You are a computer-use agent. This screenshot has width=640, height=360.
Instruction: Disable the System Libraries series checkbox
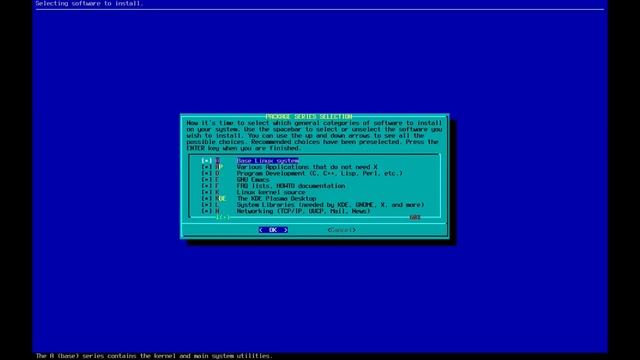[x=207, y=205]
